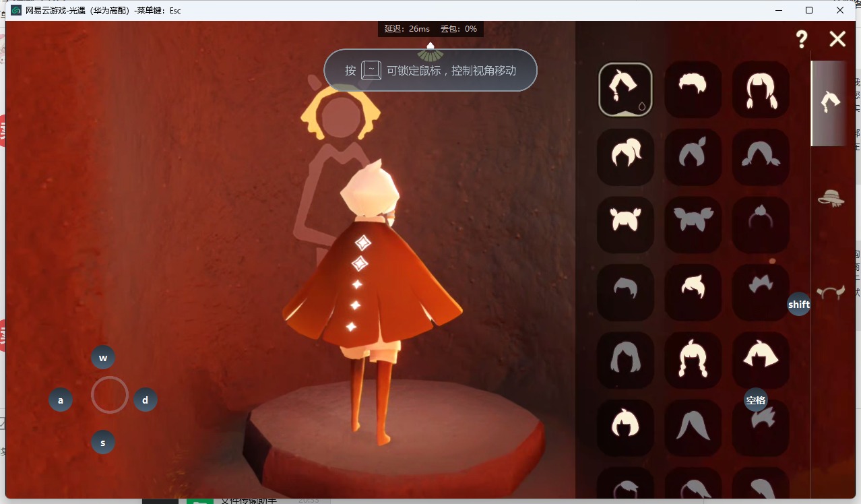Choose the dim hairband hairstyle with top knot
The height and width of the screenshot is (504, 861).
point(761,224)
